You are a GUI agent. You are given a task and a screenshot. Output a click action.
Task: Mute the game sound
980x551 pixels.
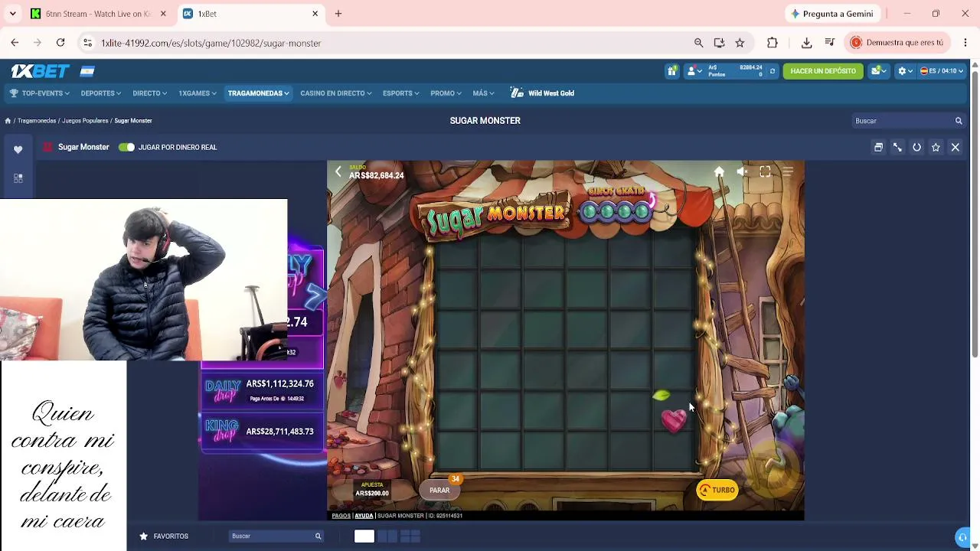pyautogui.click(x=742, y=172)
